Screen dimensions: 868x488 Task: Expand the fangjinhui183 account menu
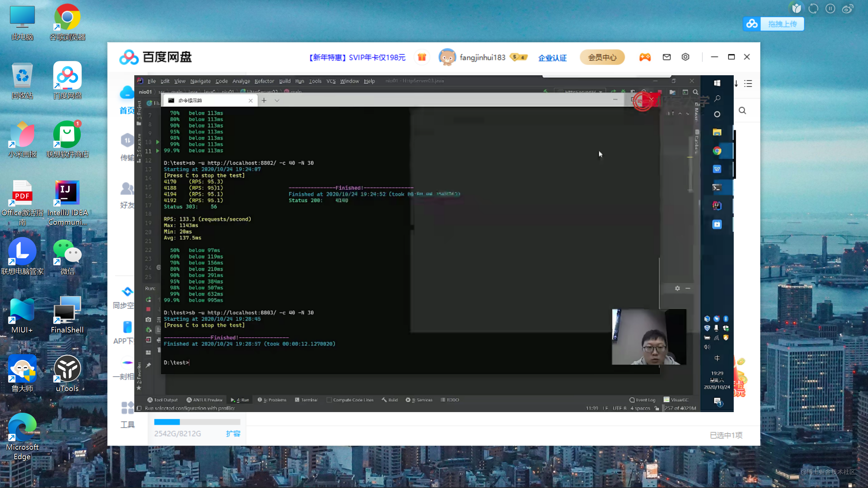482,58
